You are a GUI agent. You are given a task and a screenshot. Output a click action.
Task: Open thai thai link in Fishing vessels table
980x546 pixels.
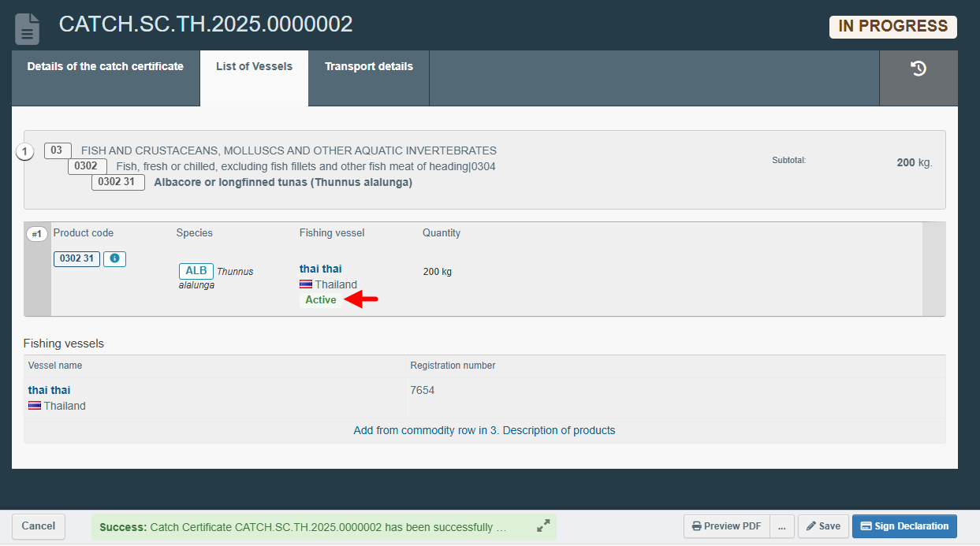point(49,390)
